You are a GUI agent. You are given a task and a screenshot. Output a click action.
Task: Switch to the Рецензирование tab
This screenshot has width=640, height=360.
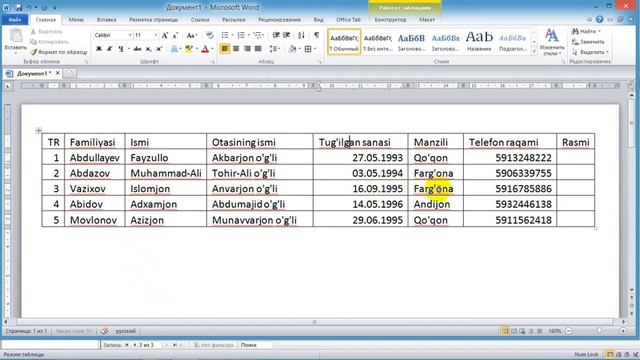point(279,19)
